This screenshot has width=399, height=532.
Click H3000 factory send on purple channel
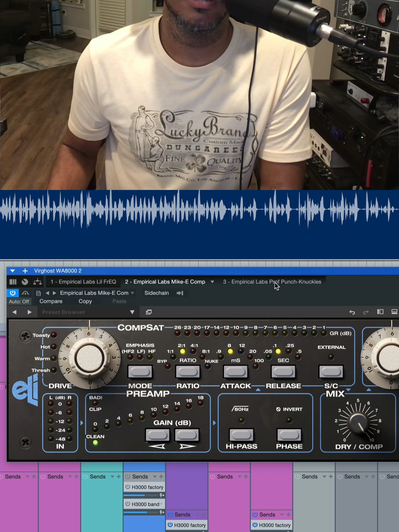(x=187, y=525)
